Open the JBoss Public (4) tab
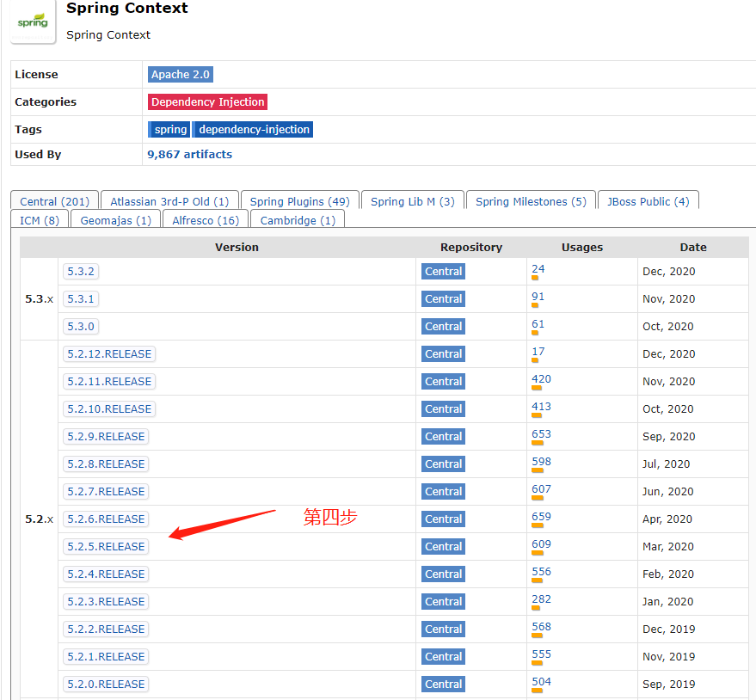This screenshot has height=700, width=756. 648,200
